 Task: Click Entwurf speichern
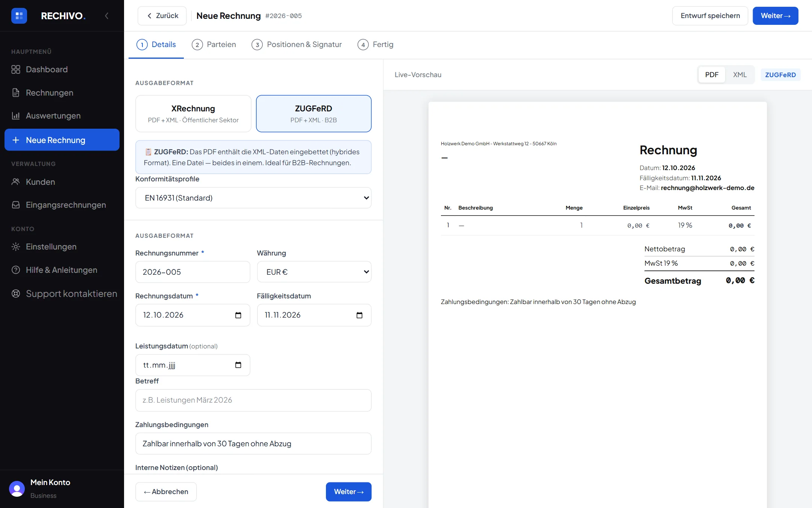point(710,16)
